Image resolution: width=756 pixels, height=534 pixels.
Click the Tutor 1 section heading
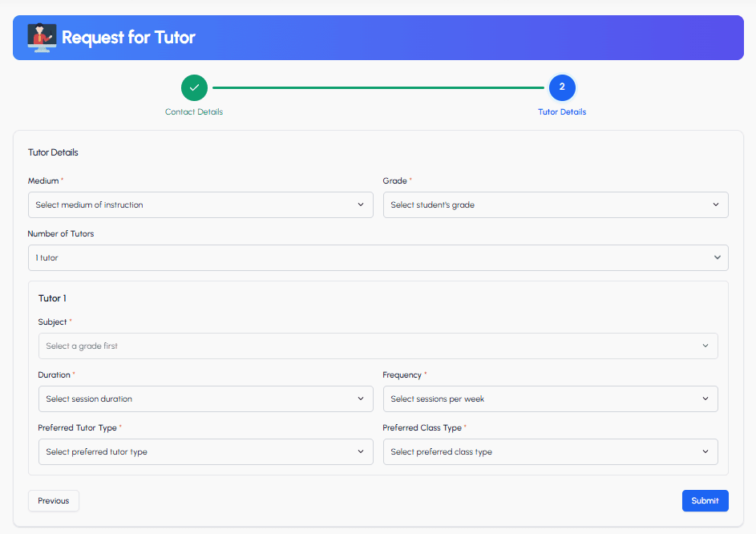click(x=52, y=298)
